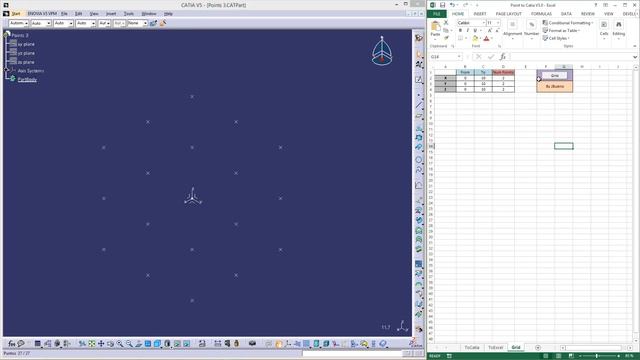Select the Rotate view tool in CATIA
Viewport: 640px width, 360px height.
click(x=110, y=344)
